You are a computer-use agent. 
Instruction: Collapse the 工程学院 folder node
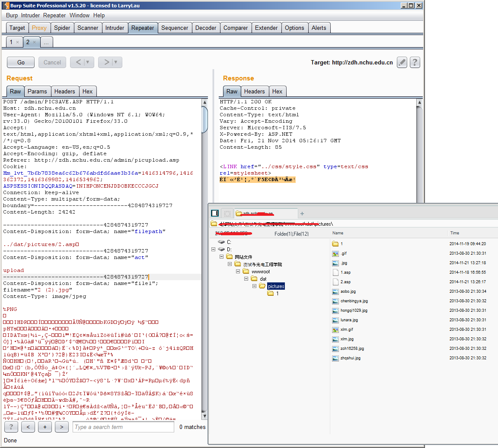230,264
